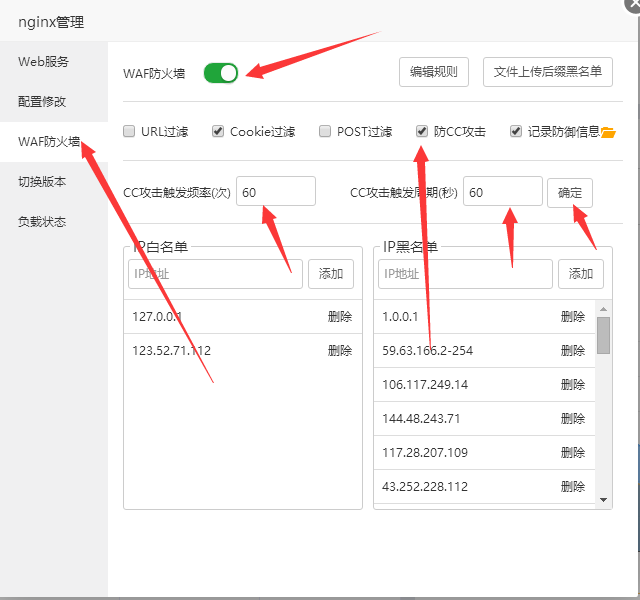The image size is (640, 600).
Task: Click the blacklist scrollbar down arrow
Action: click(604, 500)
